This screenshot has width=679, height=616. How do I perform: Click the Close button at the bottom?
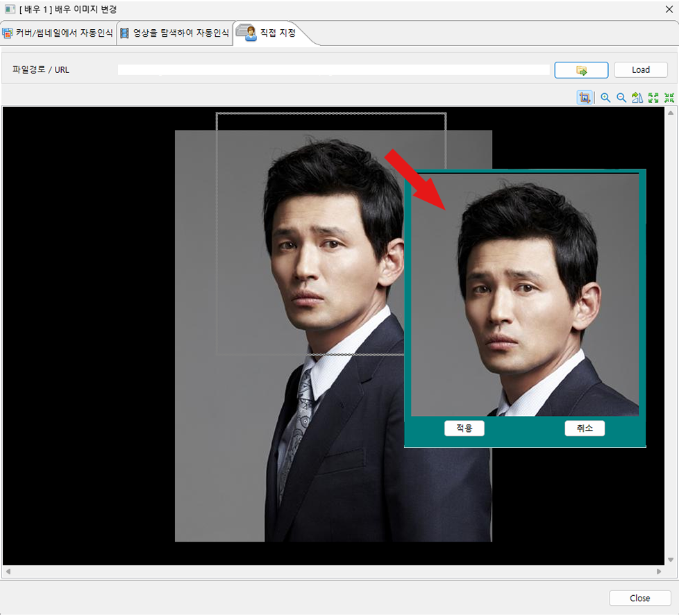639,598
